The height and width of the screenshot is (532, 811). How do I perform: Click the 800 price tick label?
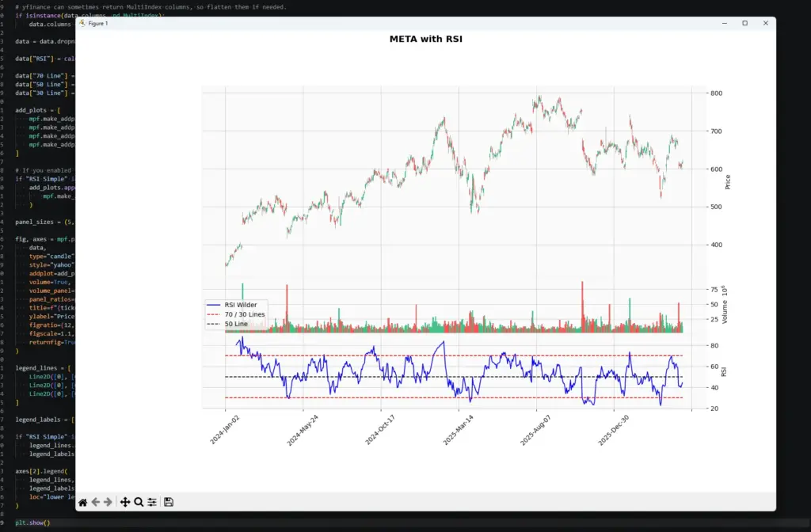(716, 93)
